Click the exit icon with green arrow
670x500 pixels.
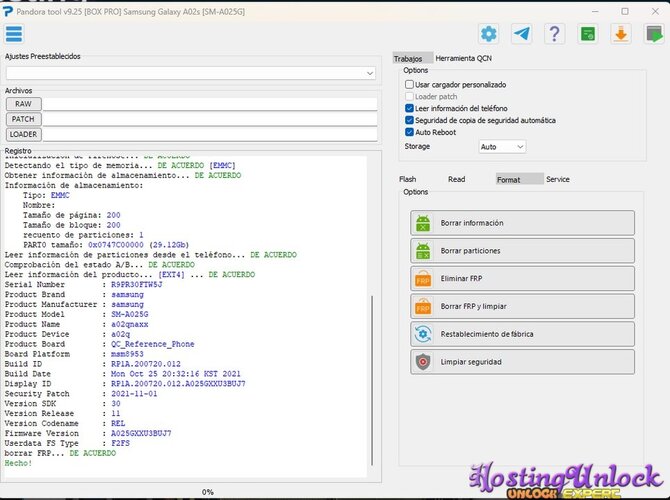[654, 34]
